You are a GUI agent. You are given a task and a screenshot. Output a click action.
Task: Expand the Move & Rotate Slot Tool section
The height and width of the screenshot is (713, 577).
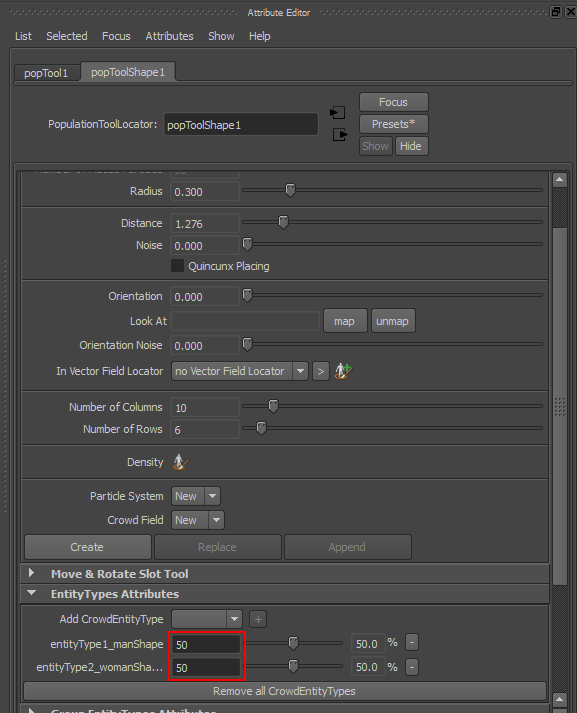coord(31,573)
